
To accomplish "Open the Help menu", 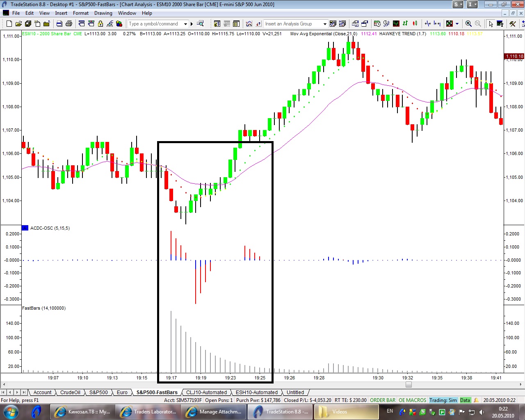I will point(147,13).
